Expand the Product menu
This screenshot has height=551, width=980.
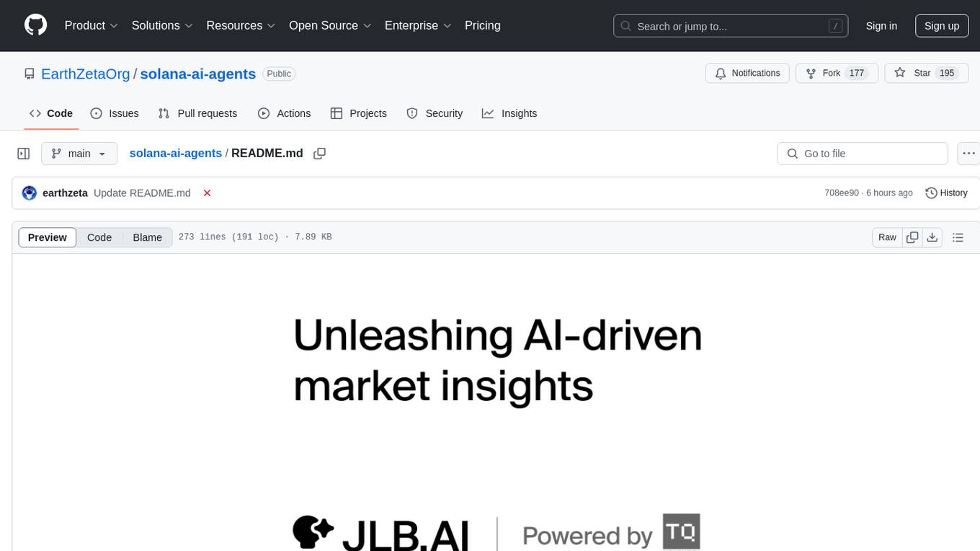coord(92,25)
